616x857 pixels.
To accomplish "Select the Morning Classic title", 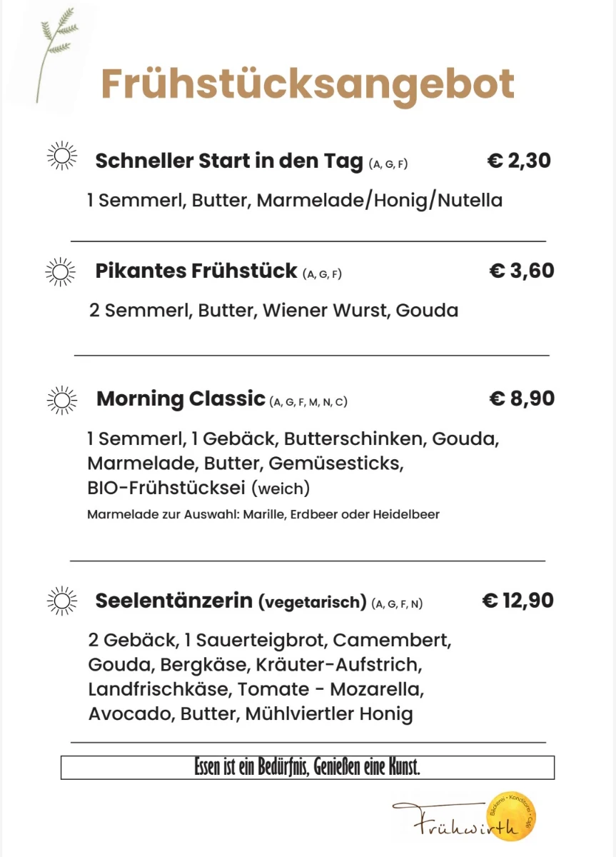I will 181,399.
